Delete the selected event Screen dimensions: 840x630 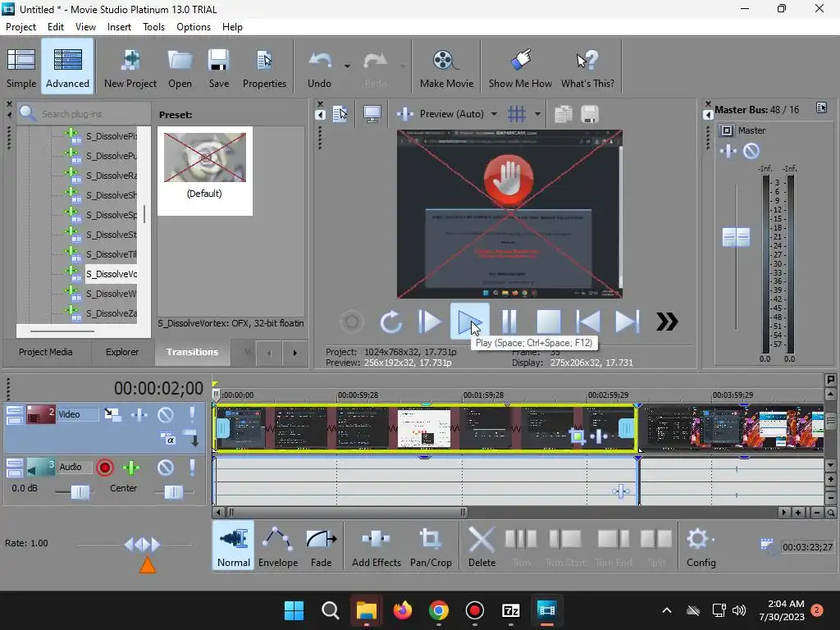(482, 546)
